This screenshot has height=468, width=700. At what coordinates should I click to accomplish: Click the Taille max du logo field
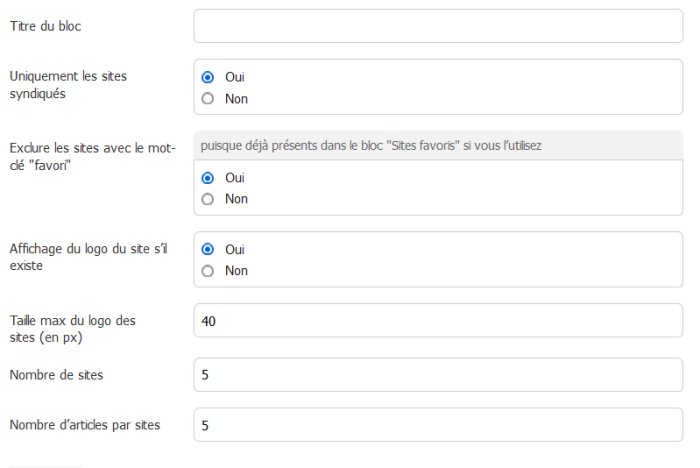point(438,321)
